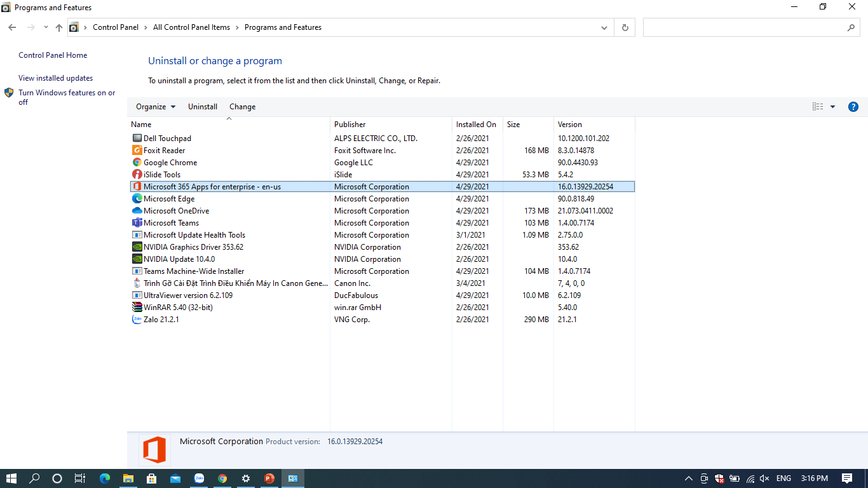Go up one level with Up arrow

59,27
